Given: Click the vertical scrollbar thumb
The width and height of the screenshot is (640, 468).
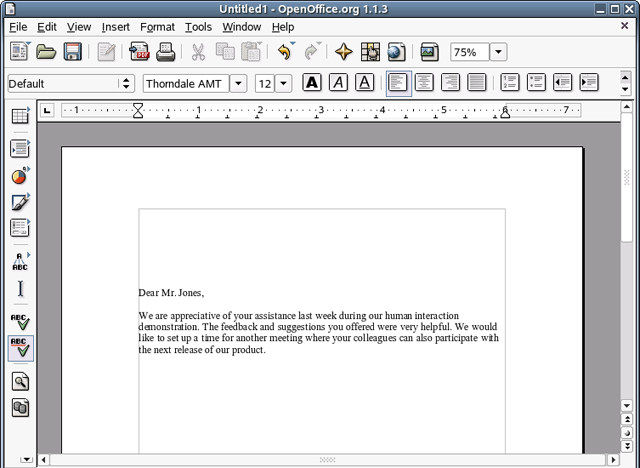Looking at the screenshot, I should [627, 177].
